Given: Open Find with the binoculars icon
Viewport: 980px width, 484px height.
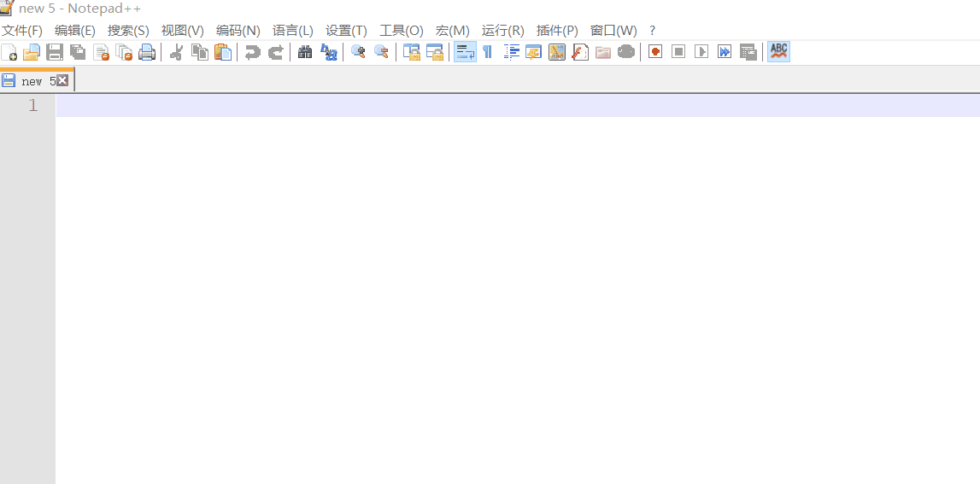Looking at the screenshot, I should point(305,52).
